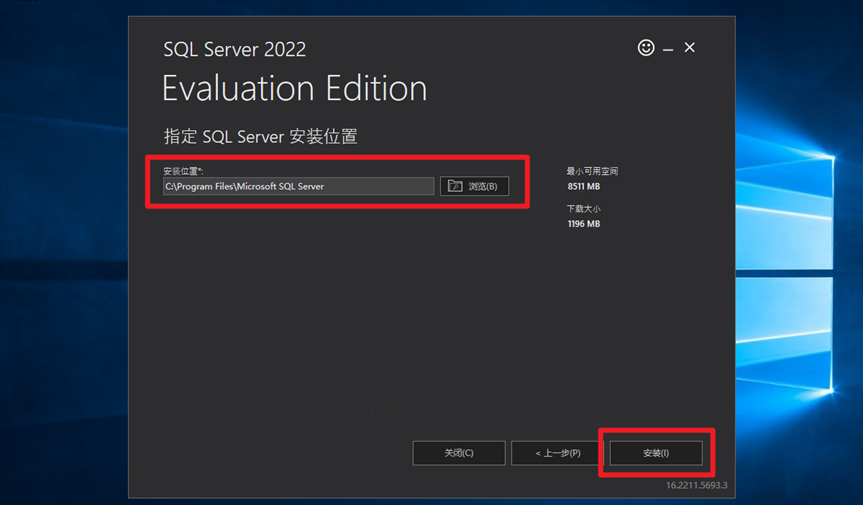The width and height of the screenshot is (863, 505).
Task: Click the 1196 MB download size value
Action: (584, 224)
